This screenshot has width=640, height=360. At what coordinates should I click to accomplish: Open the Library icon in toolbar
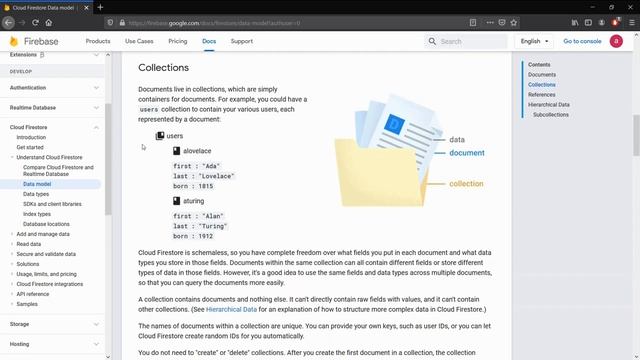[575, 23]
